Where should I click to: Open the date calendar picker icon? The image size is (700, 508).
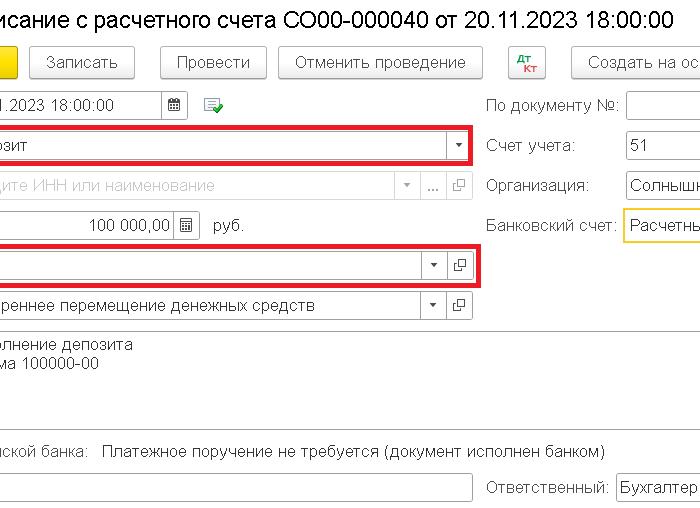click(x=174, y=105)
